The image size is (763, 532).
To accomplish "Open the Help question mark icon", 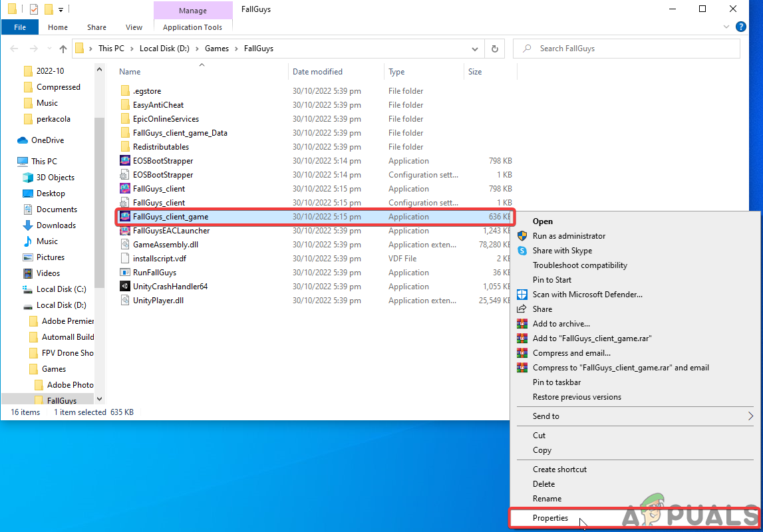I will [740, 27].
